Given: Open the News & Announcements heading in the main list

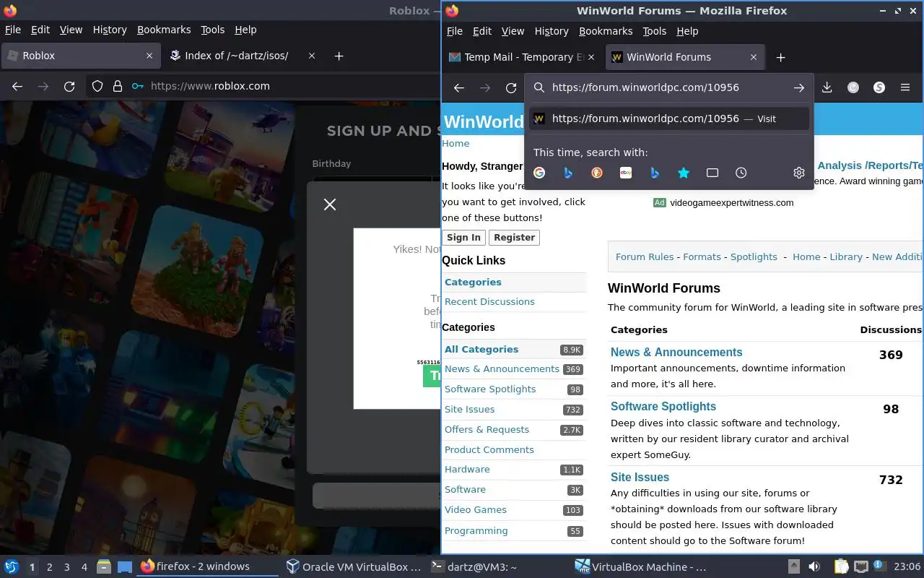Looking at the screenshot, I should [x=676, y=353].
